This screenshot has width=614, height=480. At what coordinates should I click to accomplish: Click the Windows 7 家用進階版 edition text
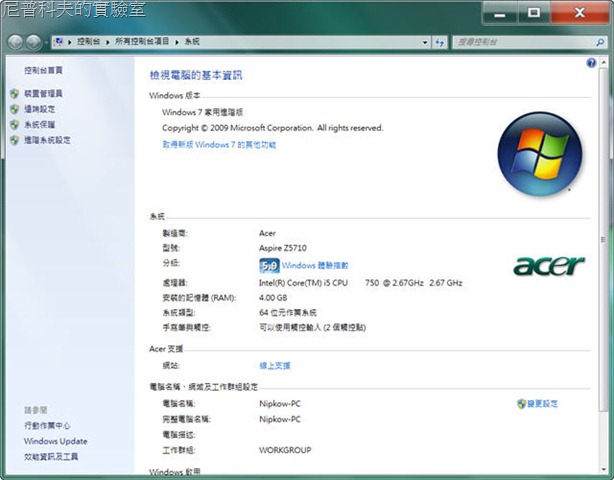pos(202,113)
